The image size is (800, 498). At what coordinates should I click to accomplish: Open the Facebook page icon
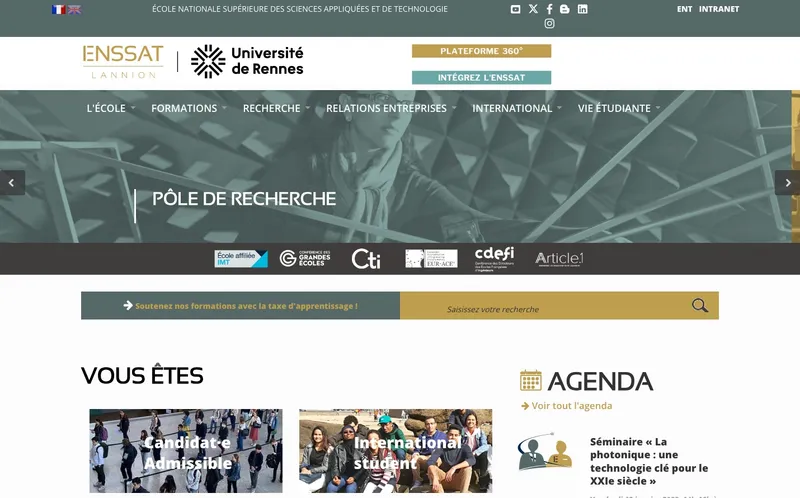point(549,9)
